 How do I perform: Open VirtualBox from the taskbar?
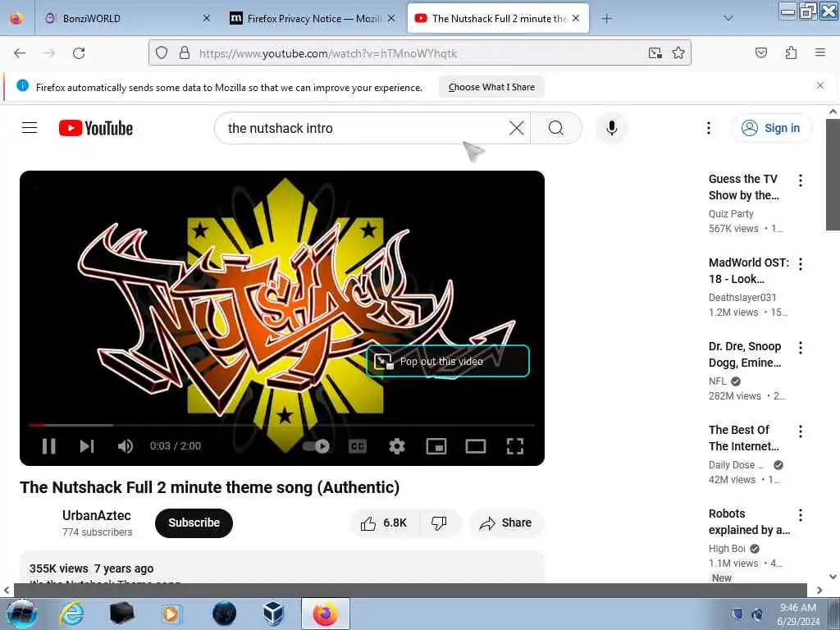pos(272,614)
